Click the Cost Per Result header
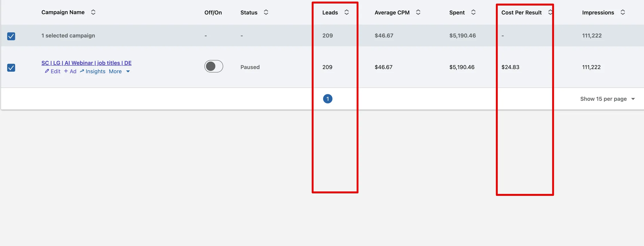644x246 pixels. pos(521,13)
